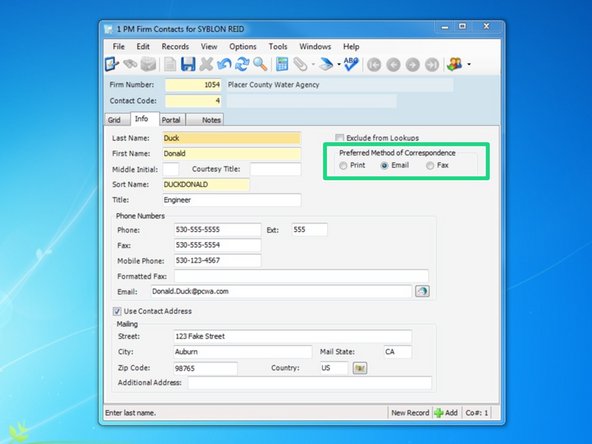This screenshot has height=444, width=592.
Task: Switch to the Notes tab
Action: (205, 120)
